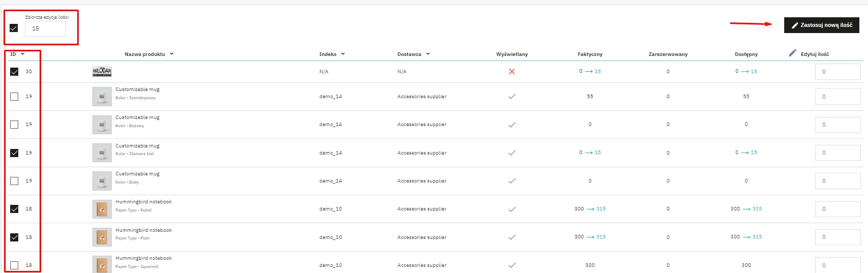The height and width of the screenshot is (273, 868).
Task: Click the red X icon in row 30
Action: tap(511, 72)
